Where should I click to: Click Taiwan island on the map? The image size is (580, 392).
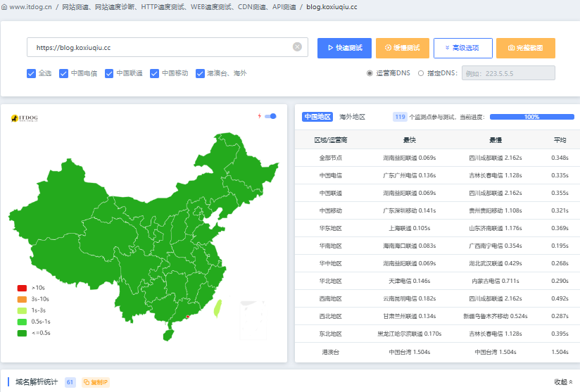(x=217, y=307)
